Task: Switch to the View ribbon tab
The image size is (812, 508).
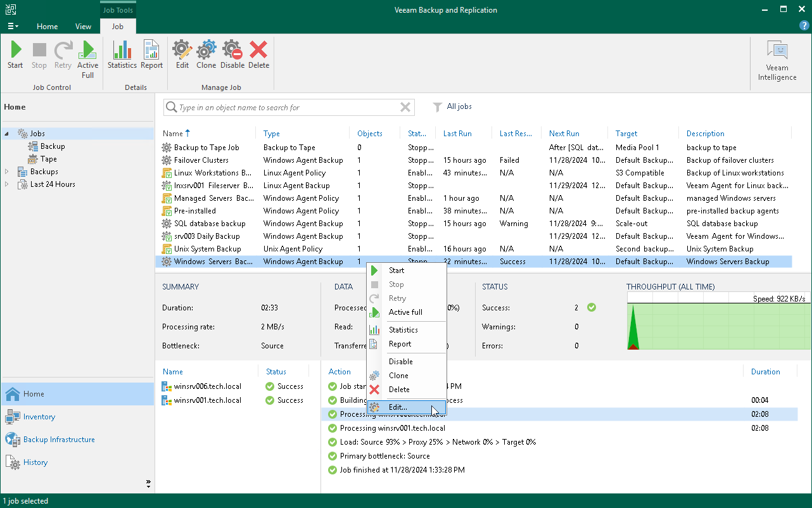Action: click(83, 27)
